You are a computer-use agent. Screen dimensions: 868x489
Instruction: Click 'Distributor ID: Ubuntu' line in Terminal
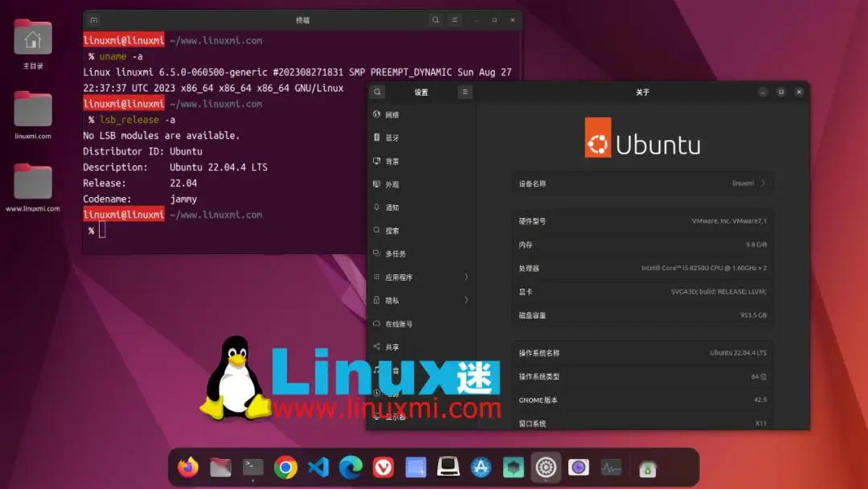143,151
